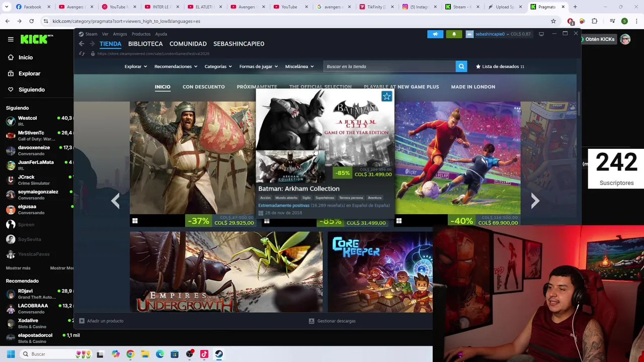Expand the Miscelánea dropdown
Image resolution: width=644 pixels, height=362 pixels.
(299, 66)
